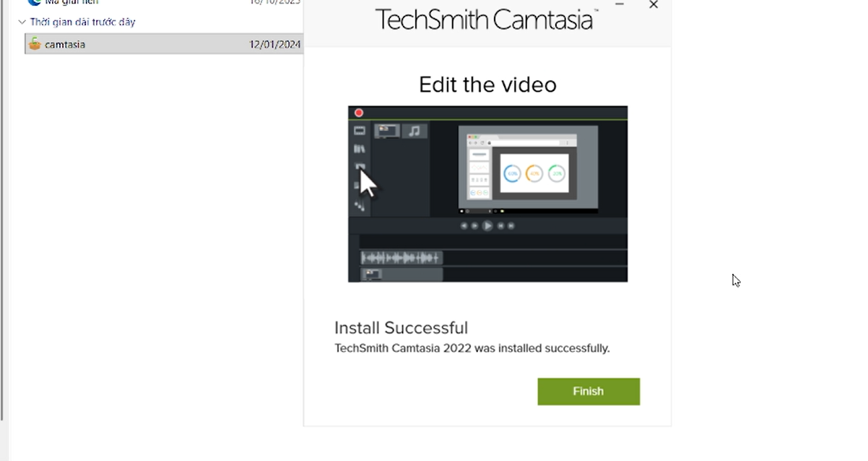Select the music note tab in illustration

[x=415, y=131]
